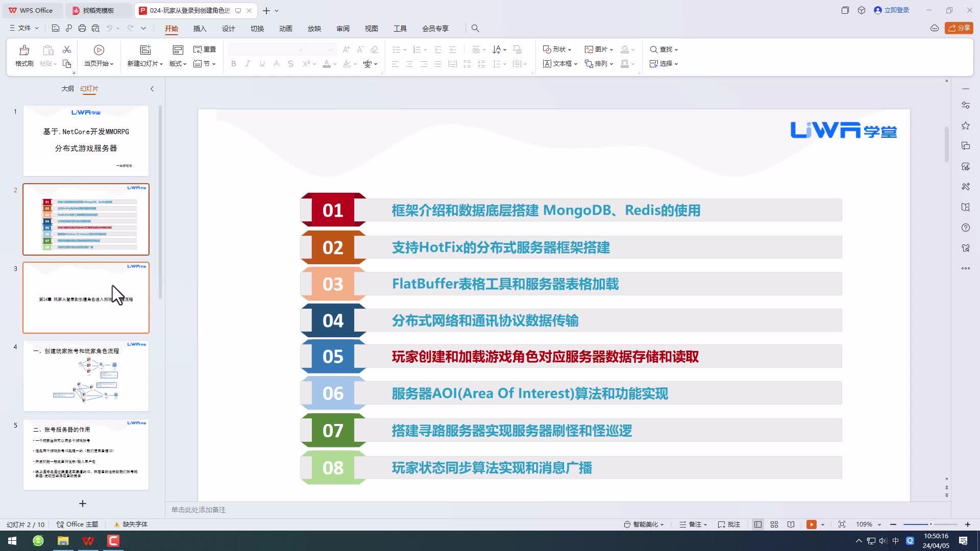Open the 插入 ribbon tab

point(200,29)
